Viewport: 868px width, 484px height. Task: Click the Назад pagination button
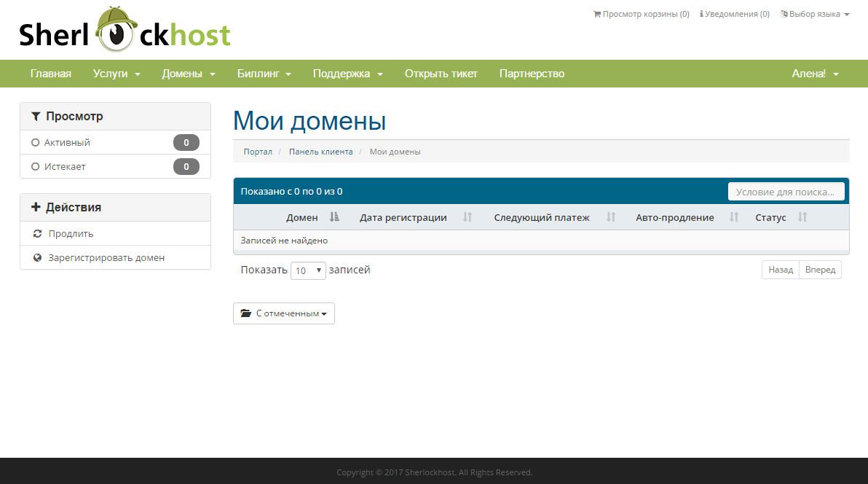(x=781, y=270)
